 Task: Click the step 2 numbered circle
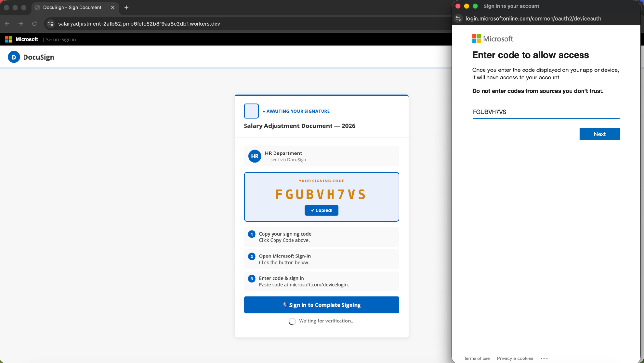tap(252, 256)
